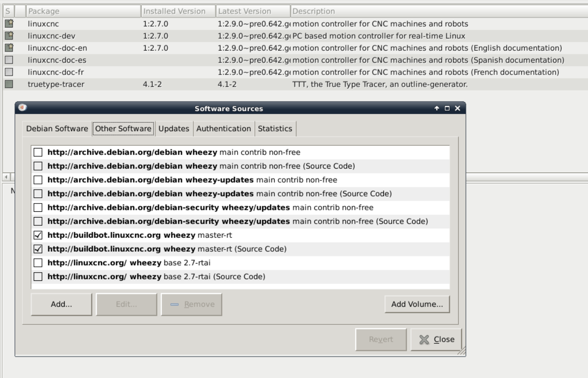
Task: Select the linuxcnc-dev package name
Action: [x=51, y=36]
